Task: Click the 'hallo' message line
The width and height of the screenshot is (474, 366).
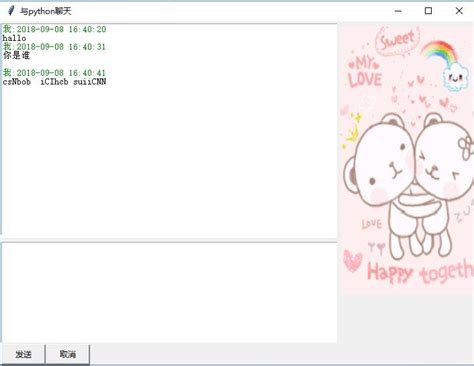Action: [14, 38]
